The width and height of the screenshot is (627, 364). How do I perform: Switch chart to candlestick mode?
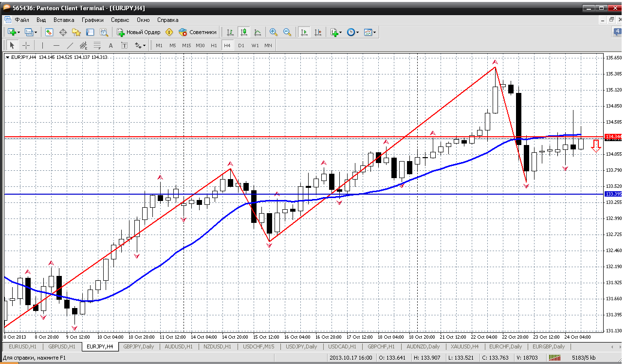click(x=244, y=32)
